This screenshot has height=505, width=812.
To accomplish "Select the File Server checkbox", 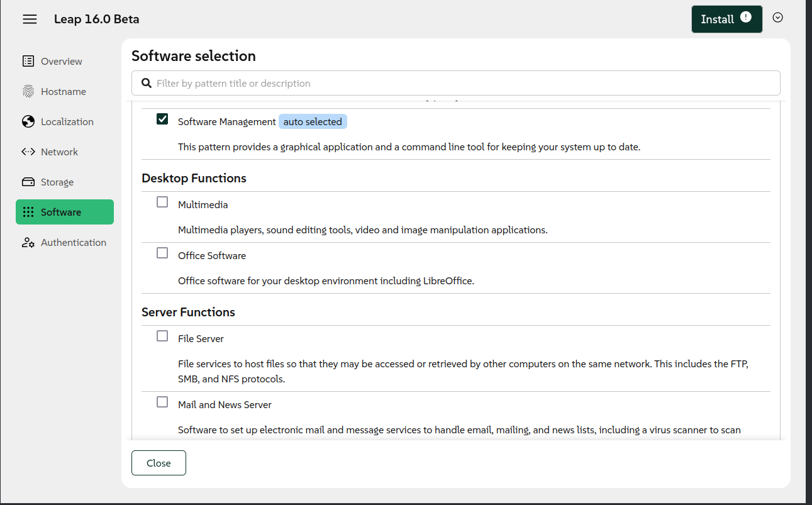I will 162,336.
